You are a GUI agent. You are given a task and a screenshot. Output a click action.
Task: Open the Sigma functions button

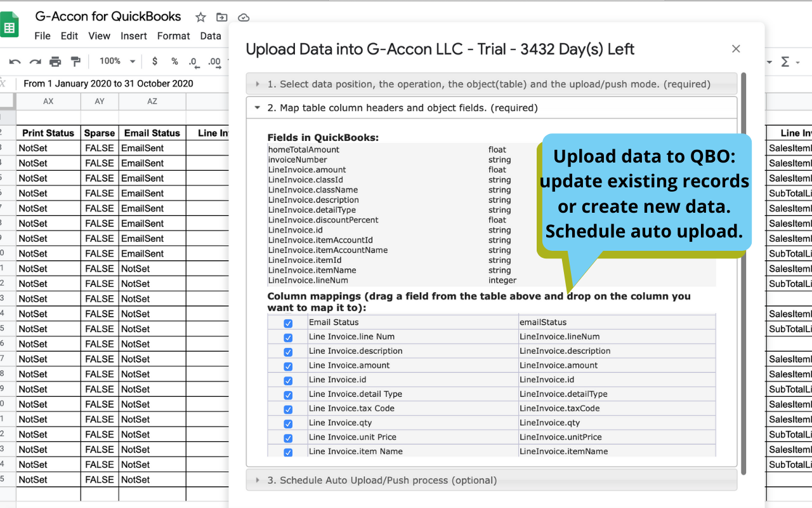pyautogui.click(x=785, y=62)
